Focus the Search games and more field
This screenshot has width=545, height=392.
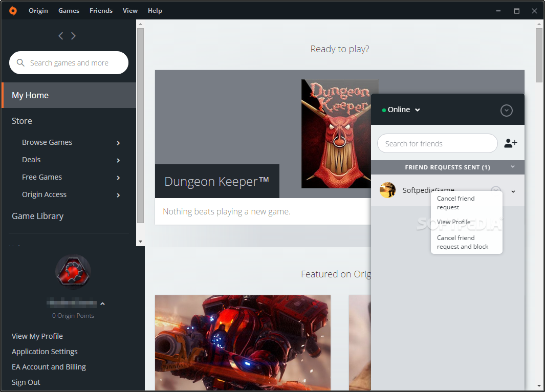click(69, 62)
